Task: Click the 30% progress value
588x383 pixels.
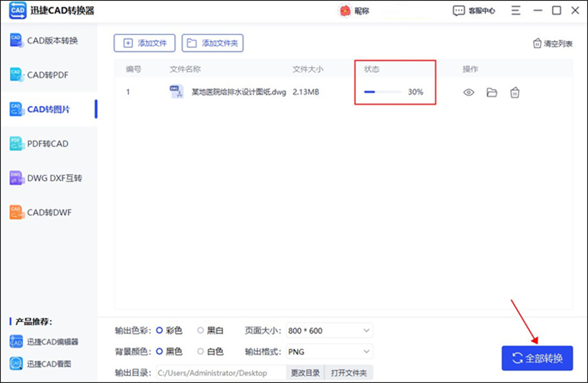Action: 415,92
